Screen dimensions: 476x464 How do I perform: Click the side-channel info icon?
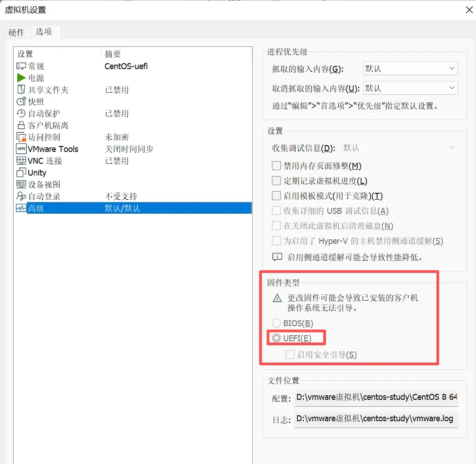click(277, 257)
